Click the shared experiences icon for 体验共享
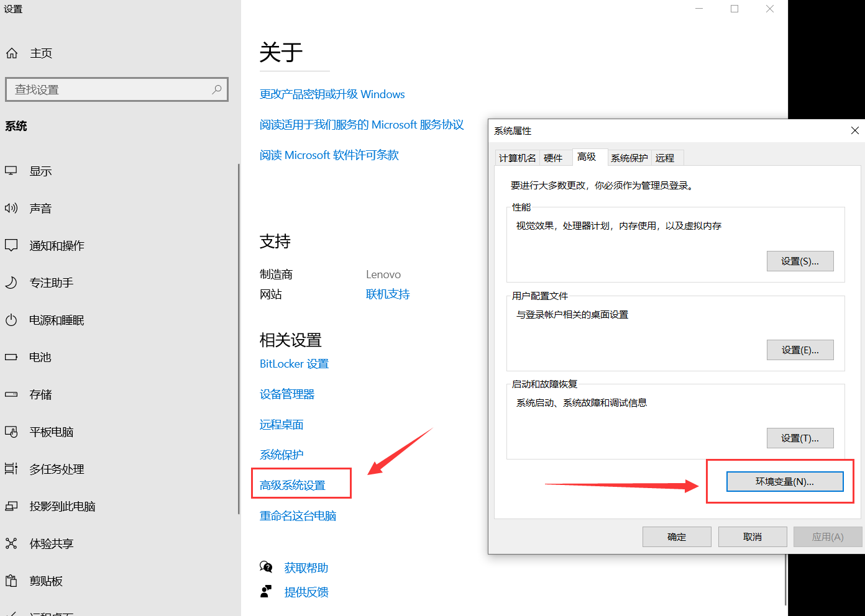 11,543
